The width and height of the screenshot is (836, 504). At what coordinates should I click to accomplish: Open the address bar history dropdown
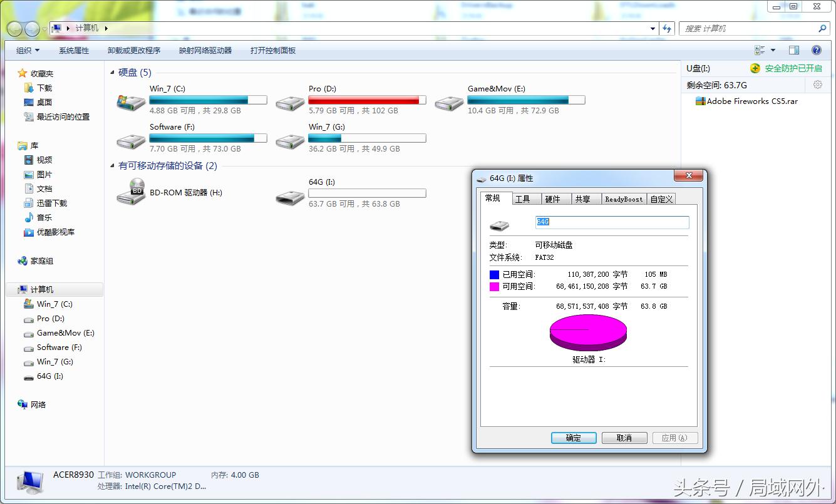[653, 28]
